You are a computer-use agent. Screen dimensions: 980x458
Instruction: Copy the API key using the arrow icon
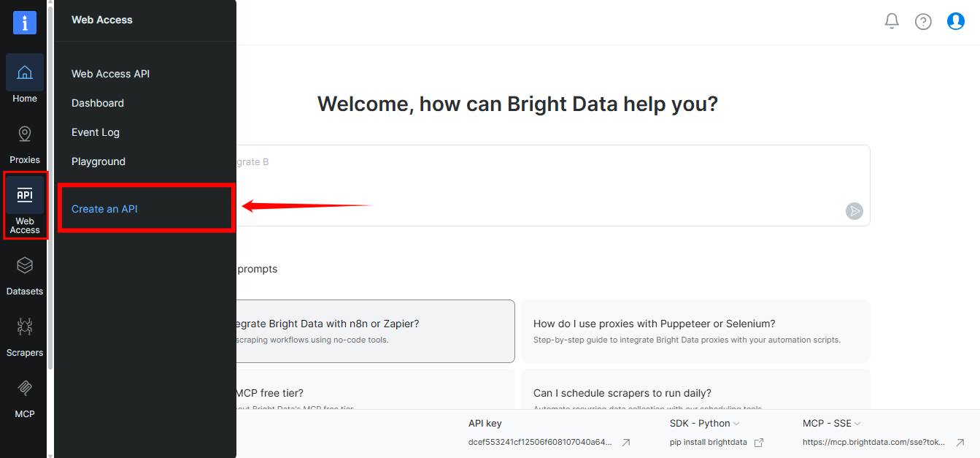click(625, 442)
